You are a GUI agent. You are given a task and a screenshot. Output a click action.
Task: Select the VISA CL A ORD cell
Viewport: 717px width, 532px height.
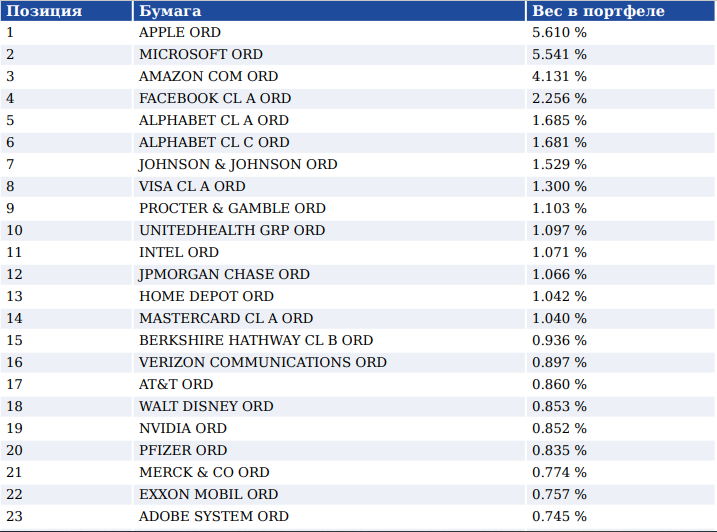[329, 186]
